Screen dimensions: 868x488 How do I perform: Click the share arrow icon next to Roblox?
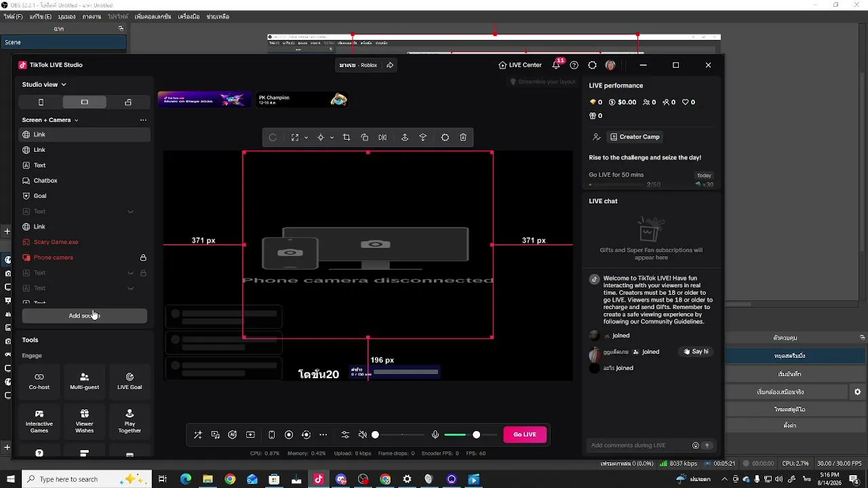(x=390, y=65)
